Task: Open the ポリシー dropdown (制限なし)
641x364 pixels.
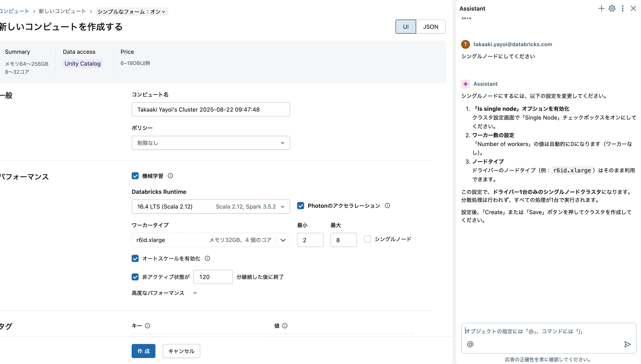Action: [211, 143]
